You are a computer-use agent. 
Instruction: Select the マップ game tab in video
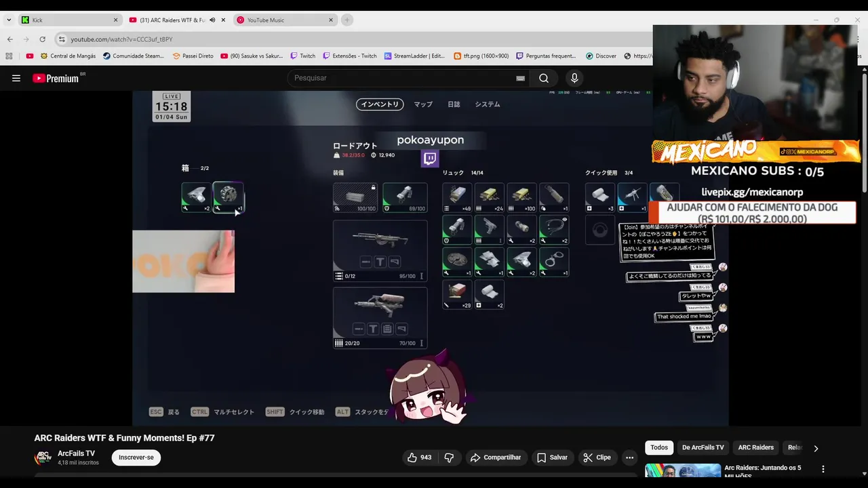coord(423,104)
